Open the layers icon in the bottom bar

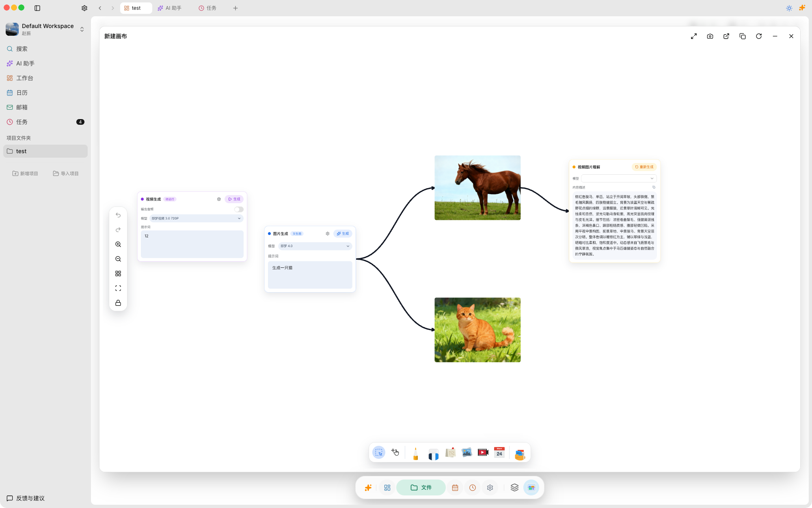pyautogui.click(x=514, y=487)
